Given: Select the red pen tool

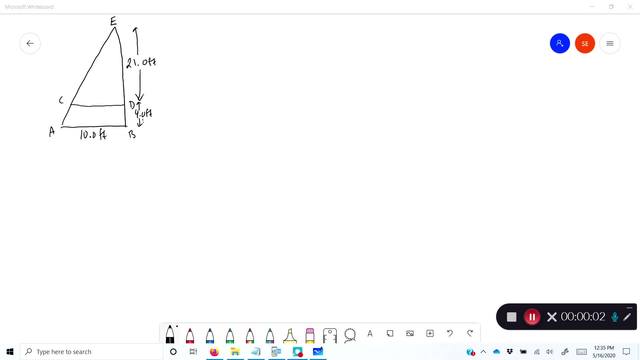Looking at the screenshot, I should click(x=190, y=335).
